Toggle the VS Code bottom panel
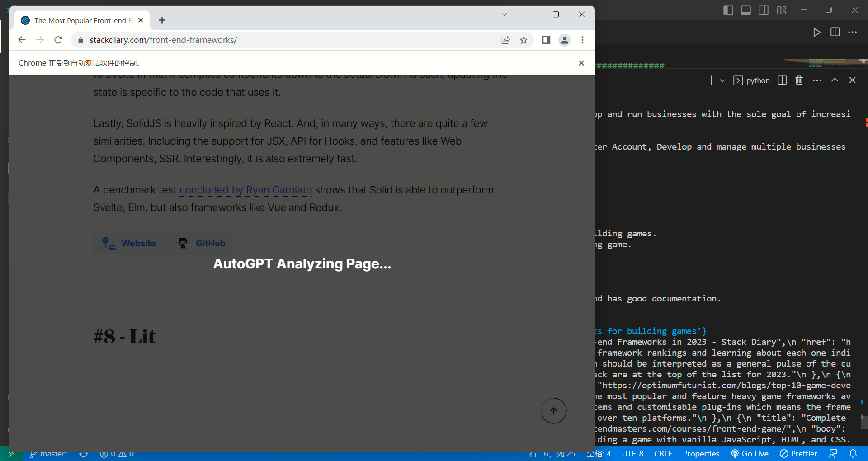Screen dimensions: 868x461 pos(746,10)
